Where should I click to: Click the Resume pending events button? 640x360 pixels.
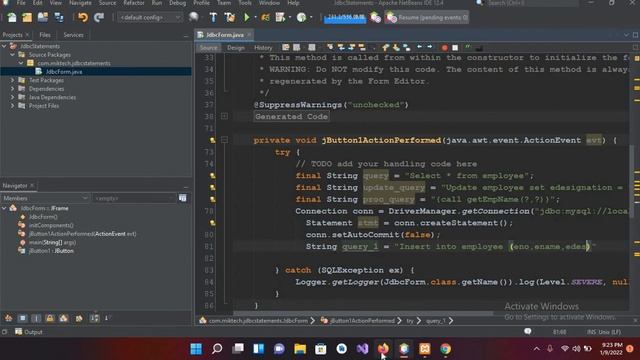(427, 18)
